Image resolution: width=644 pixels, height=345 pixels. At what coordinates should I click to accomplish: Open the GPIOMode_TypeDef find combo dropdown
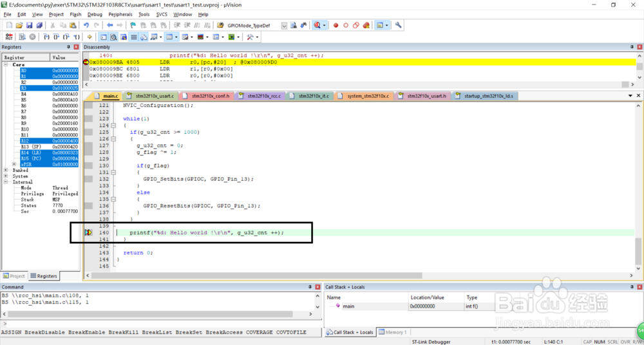(x=284, y=26)
